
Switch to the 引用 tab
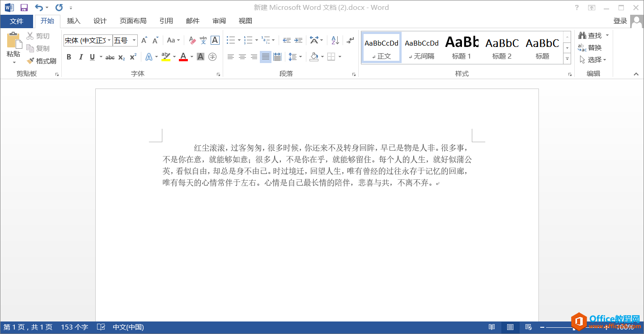pos(166,21)
